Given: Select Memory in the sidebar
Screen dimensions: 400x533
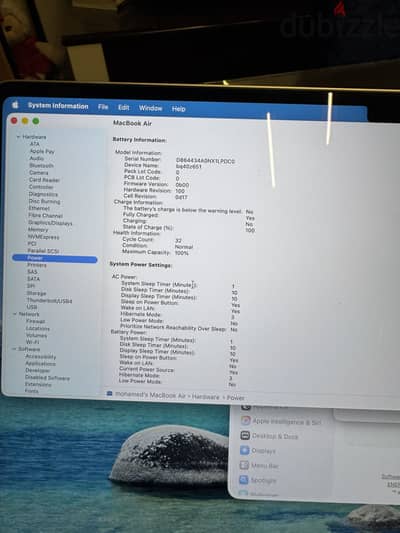Looking at the screenshot, I should [38, 230].
